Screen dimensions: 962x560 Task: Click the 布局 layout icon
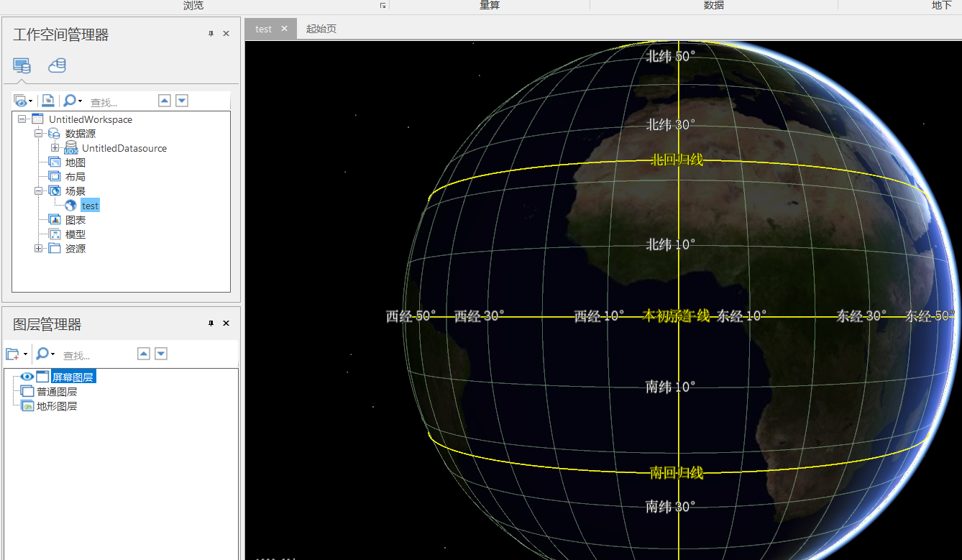point(55,177)
